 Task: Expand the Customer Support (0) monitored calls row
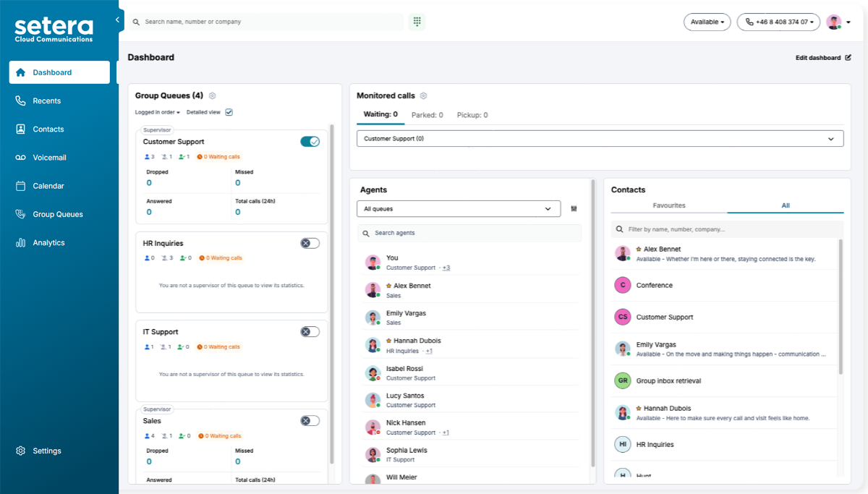click(600, 138)
